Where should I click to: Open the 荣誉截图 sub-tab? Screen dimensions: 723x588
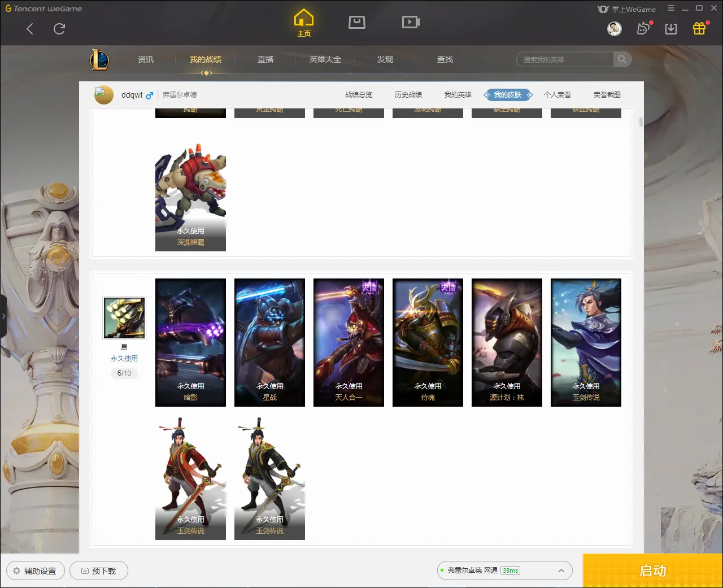(x=607, y=95)
